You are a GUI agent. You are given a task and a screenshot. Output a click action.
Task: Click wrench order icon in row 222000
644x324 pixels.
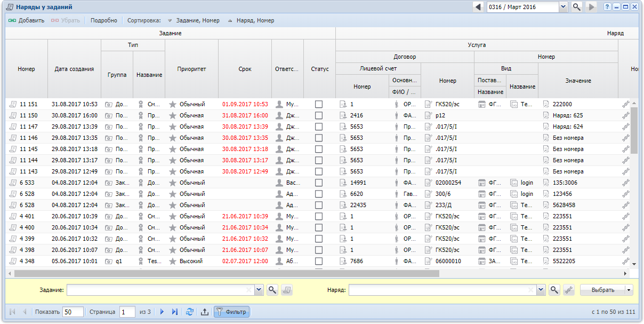click(626, 104)
